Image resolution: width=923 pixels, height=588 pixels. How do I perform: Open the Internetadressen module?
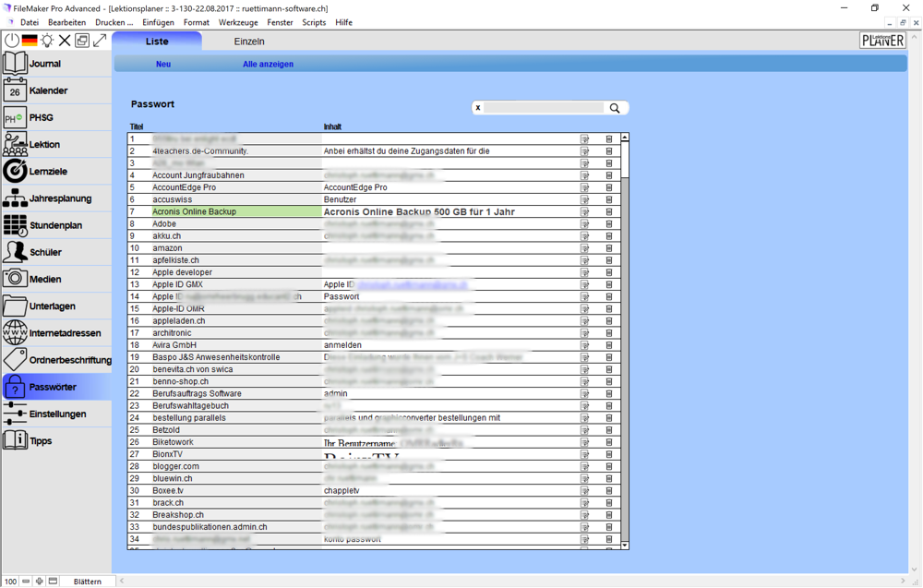coord(56,332)
